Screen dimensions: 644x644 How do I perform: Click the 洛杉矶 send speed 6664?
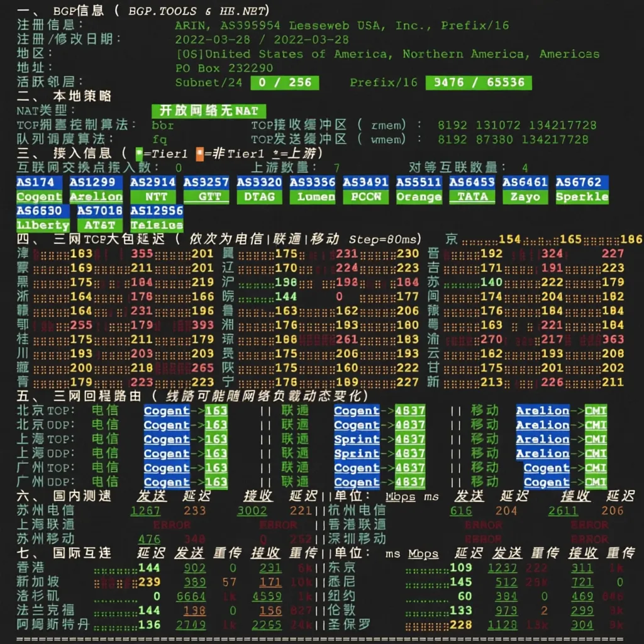point(191,596)
